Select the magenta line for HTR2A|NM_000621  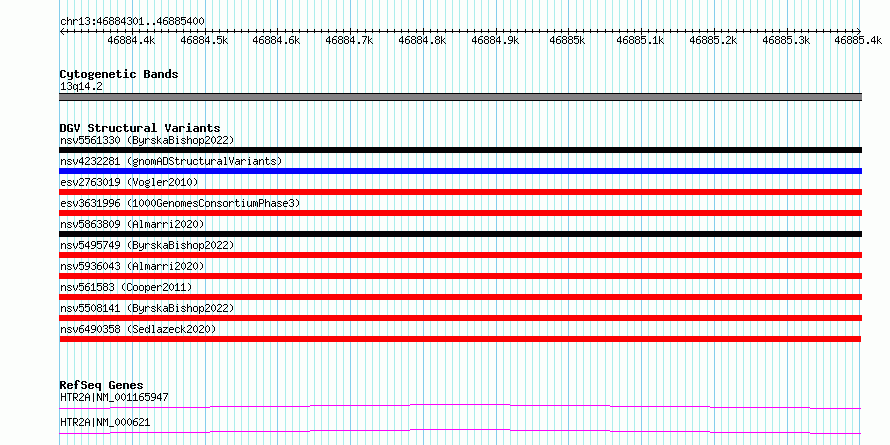point(461,431)
